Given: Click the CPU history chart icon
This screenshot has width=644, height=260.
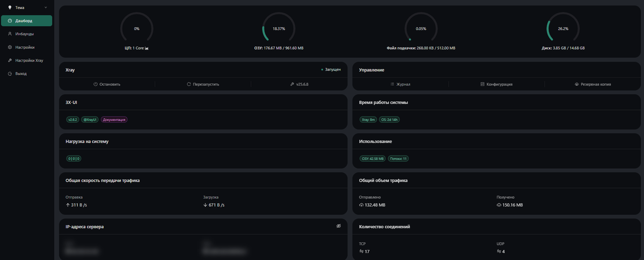Looking at the screenshot, I should coord(147,48).
